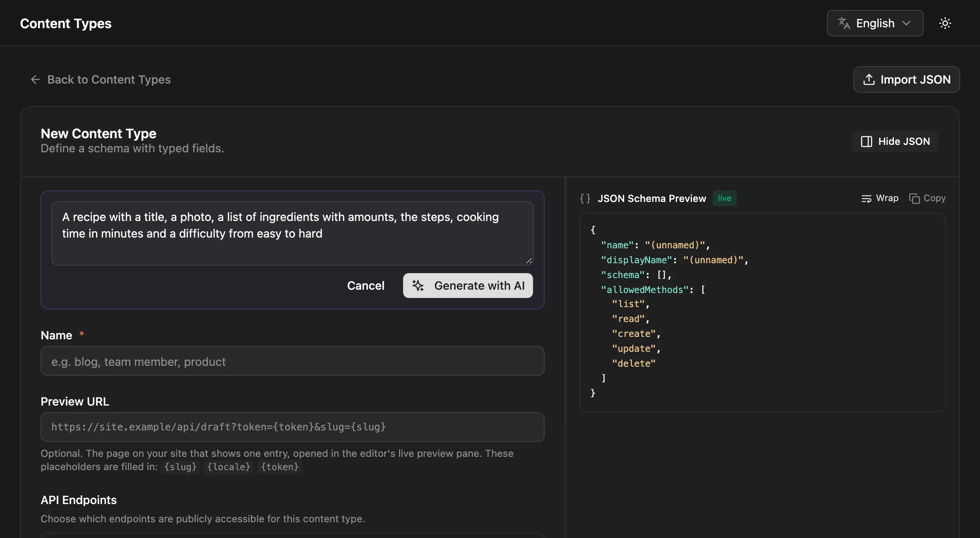Click the {token} placeholder chip
980x538 pixels.
(x=280, y=467)
